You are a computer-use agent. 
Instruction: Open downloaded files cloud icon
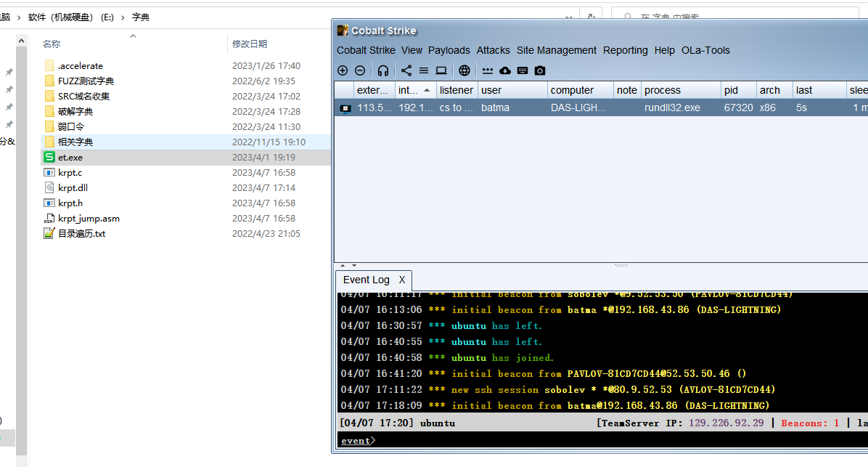coord(505,70)
